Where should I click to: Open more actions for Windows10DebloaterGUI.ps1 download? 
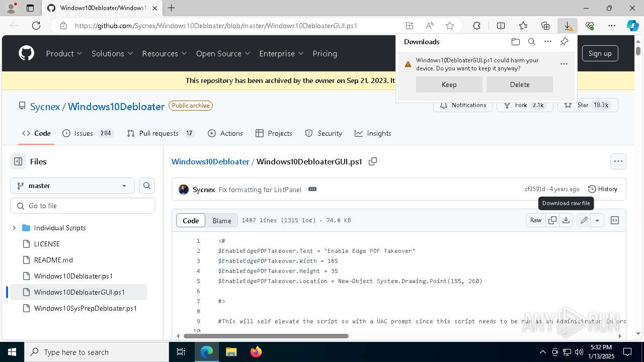pos(563,64)
